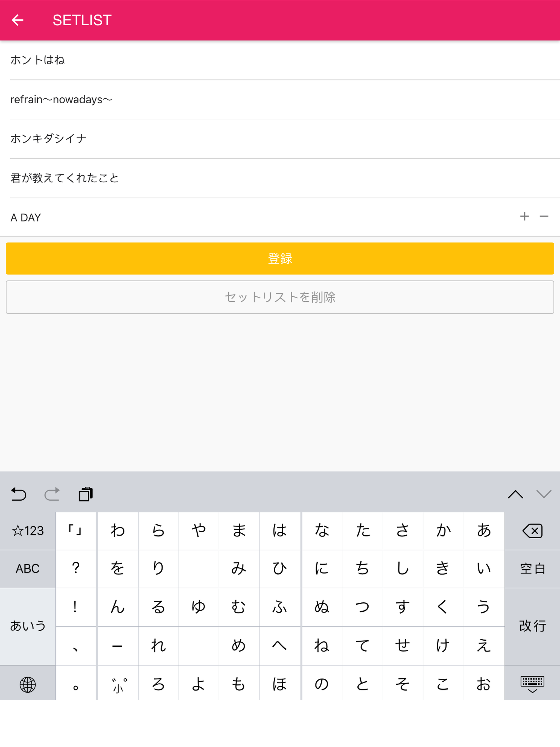The height and width of the screenshot is (747, 560).
Task: Tap the み key
Action: [x=239, y=569]
